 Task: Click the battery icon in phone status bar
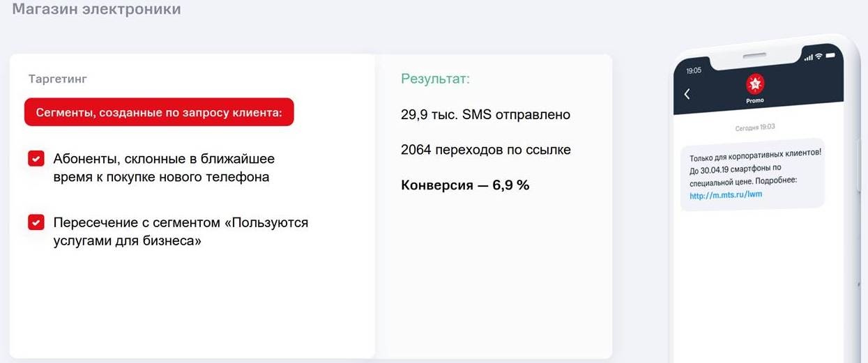(x=831, y=54)
